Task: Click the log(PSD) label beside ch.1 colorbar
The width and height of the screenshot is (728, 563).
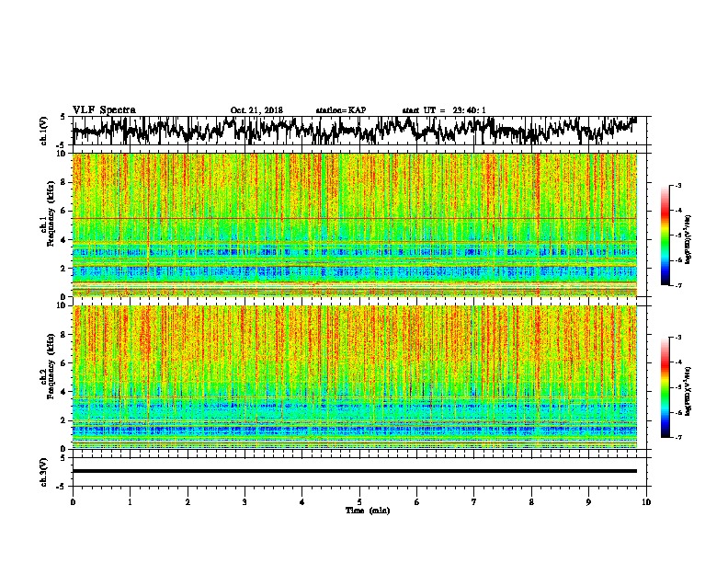Action: (688, 239)
